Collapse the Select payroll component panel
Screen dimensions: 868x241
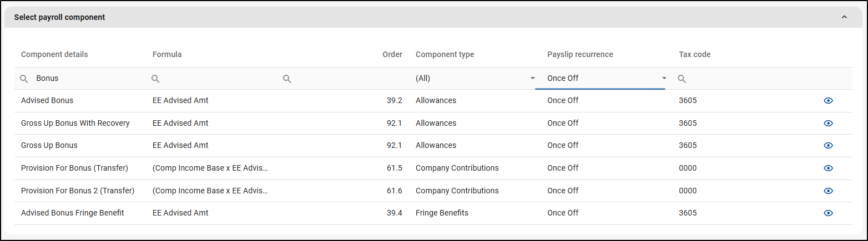(x=844, y=17)
